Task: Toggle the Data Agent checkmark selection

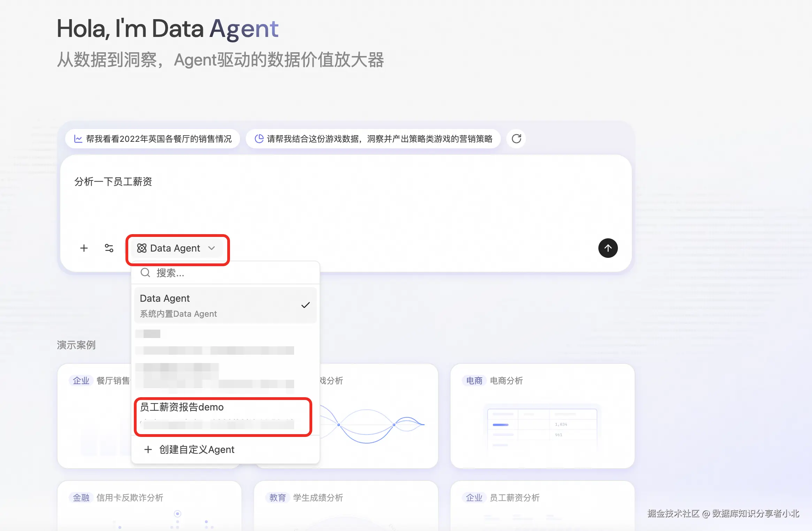Action: tap(305, 305)
